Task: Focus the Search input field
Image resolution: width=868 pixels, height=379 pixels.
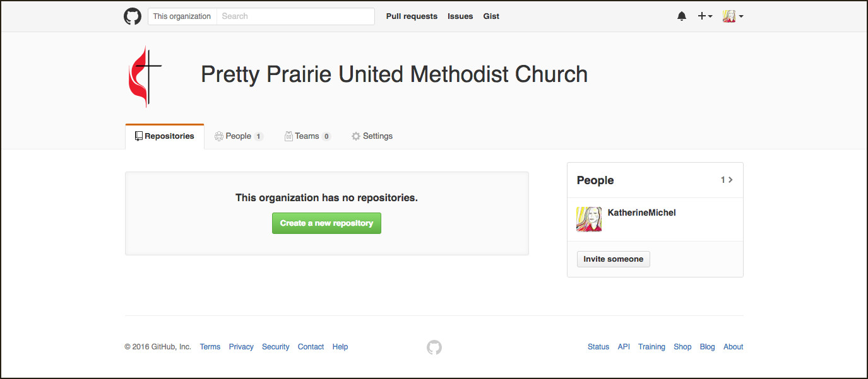Action: (295, 16)
